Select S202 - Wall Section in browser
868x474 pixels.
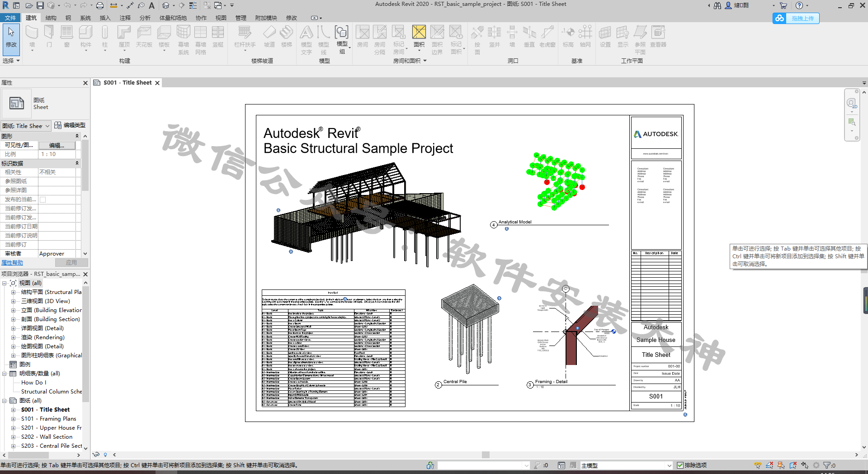47,437
